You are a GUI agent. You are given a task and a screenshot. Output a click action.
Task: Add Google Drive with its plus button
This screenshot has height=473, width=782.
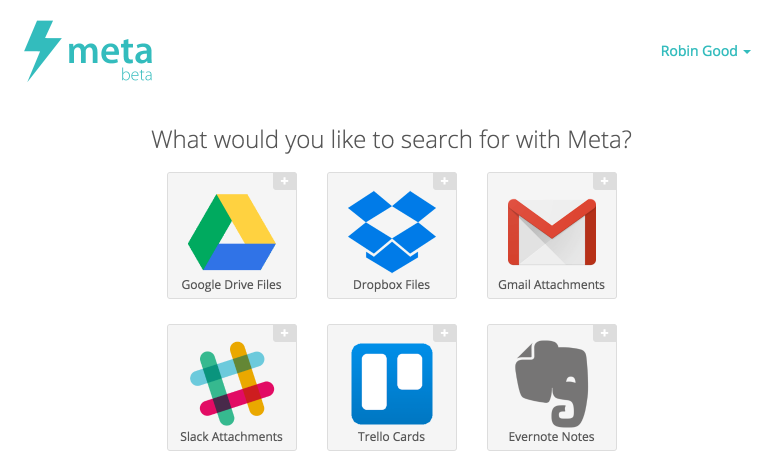(x=285, y=181)
